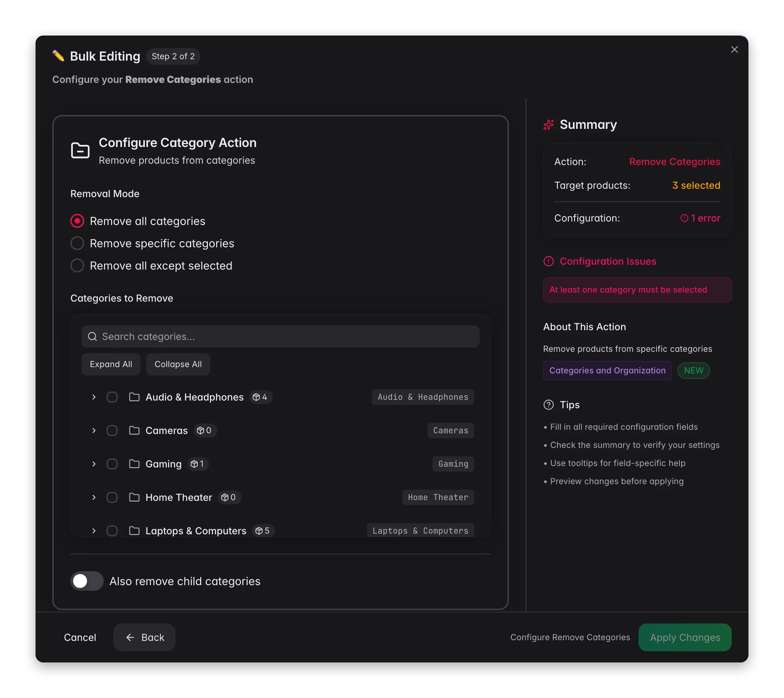Click the Remove Categories action value
Image resolution: width=784 pixels, height=698 pixels.
pos(675,162)
